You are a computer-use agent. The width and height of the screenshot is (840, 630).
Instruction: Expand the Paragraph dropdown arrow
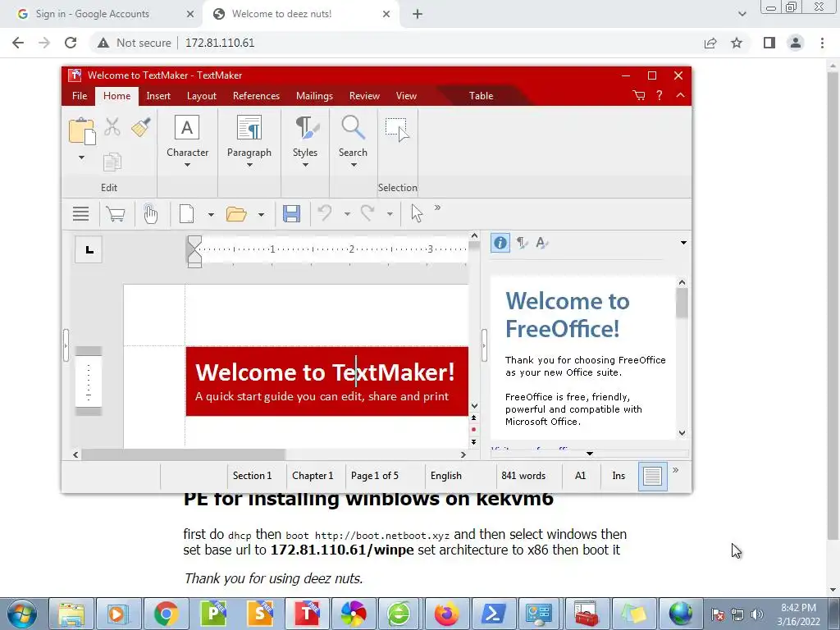point(249,165)
